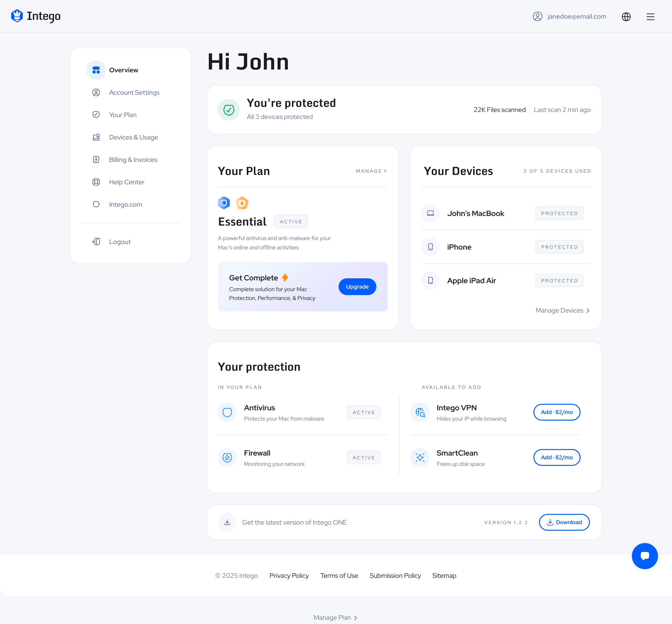This screenshot has height=624, width=672.
Task: Click the Intego VPN globe icon
Action: tap(420, 412)
